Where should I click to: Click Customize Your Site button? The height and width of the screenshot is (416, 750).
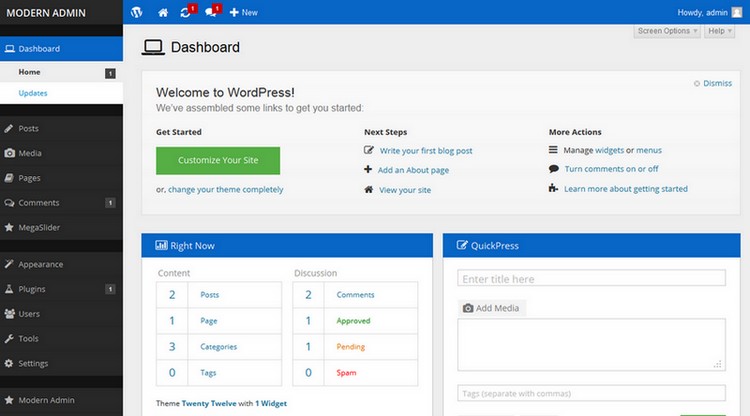click(218, 161)
